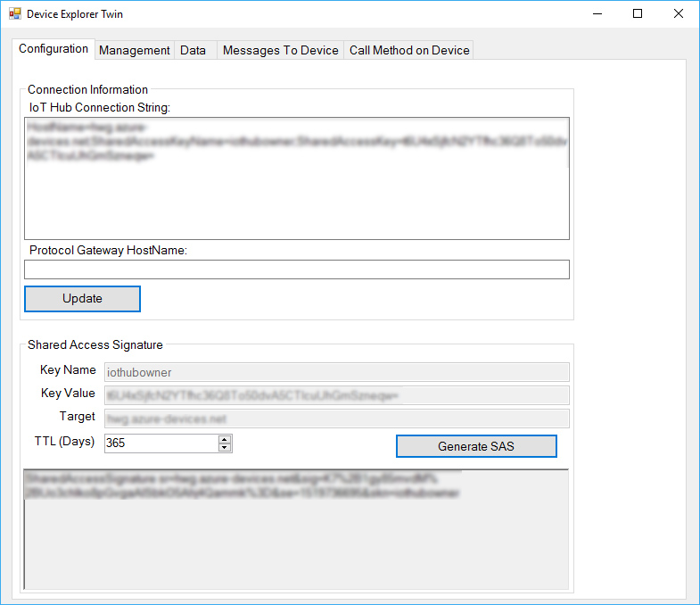Click the 'Key Name' label

[68, 370]
